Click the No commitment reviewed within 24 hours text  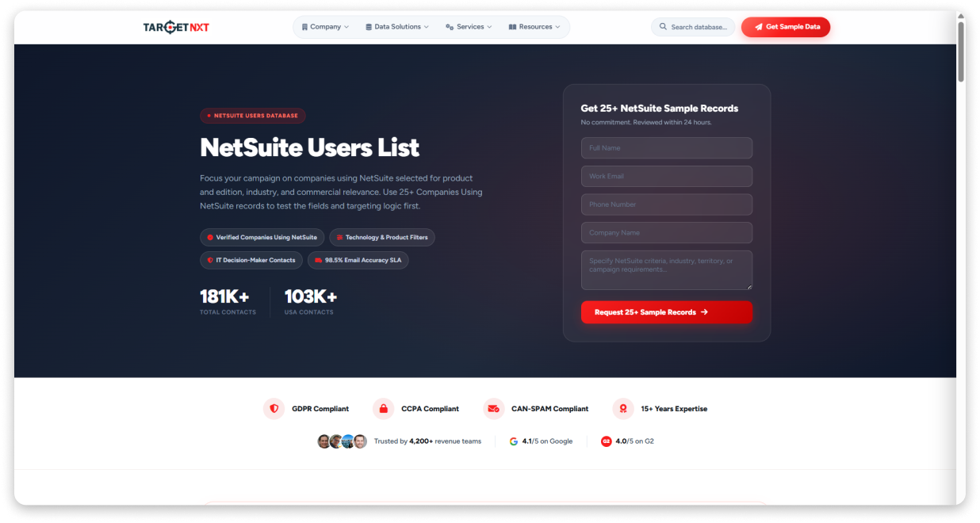[646, 123]
